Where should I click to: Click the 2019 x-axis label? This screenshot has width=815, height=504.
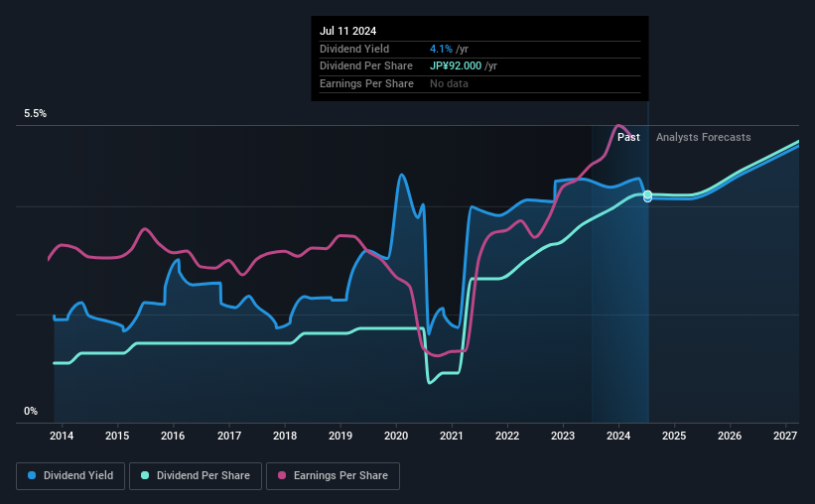(340, 436)
